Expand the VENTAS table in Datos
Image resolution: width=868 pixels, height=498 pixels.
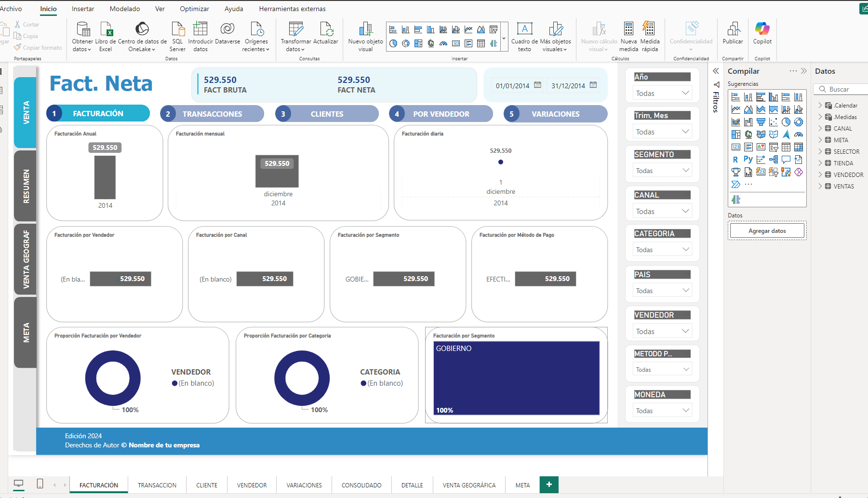(820, 186)
